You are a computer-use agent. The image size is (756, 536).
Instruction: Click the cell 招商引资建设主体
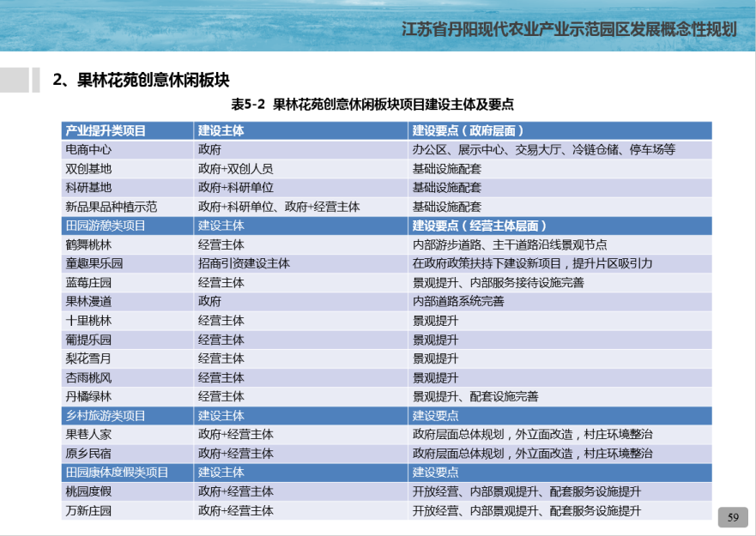(301, 263)
